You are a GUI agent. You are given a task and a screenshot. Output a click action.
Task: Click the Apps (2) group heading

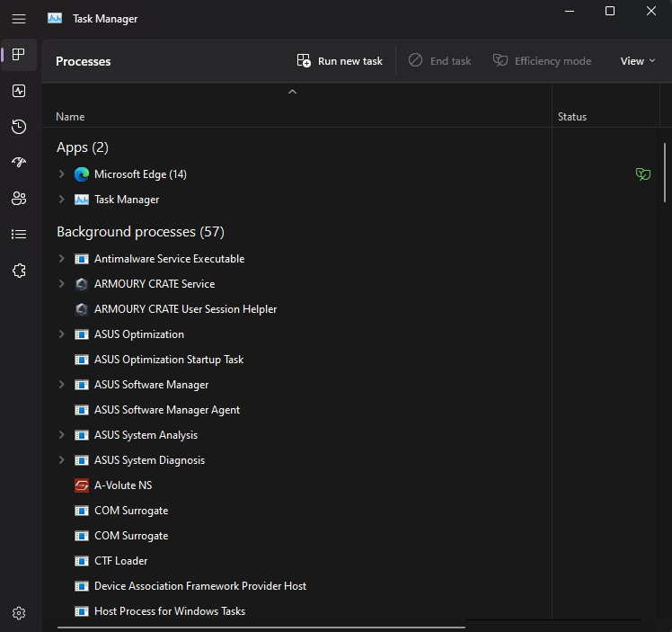pyautogui.click(x=83, y=147)
